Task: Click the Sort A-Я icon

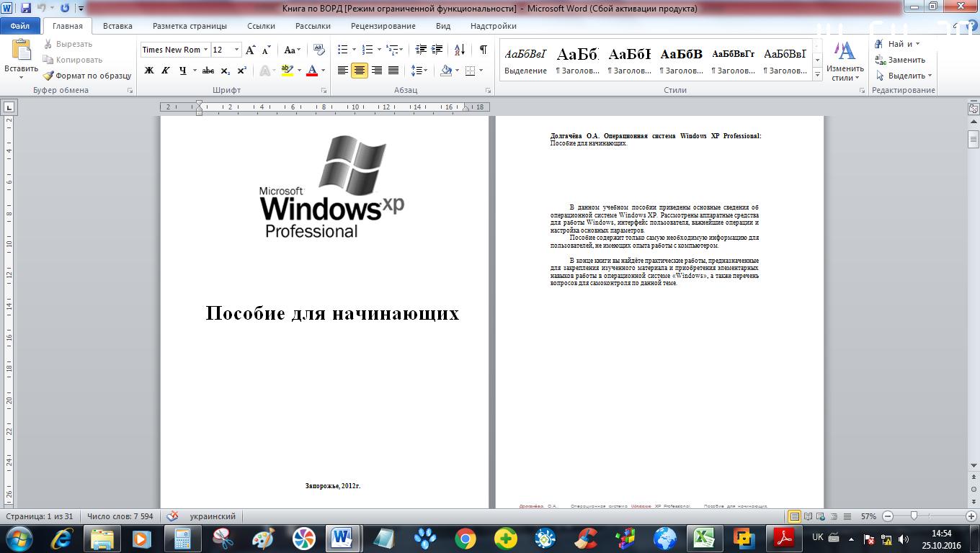Action: (x=460, y=50)
